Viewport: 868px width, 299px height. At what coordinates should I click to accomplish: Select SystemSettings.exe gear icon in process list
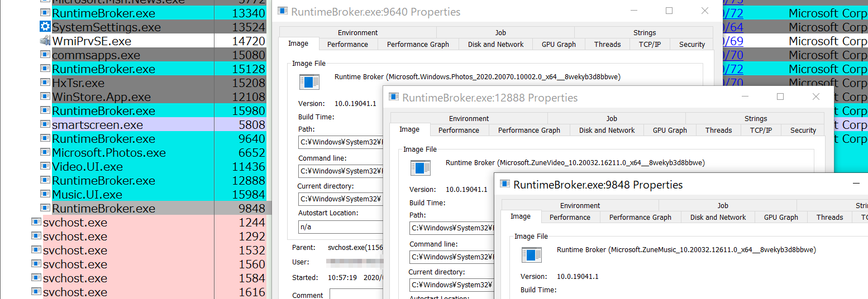[45, 27]
